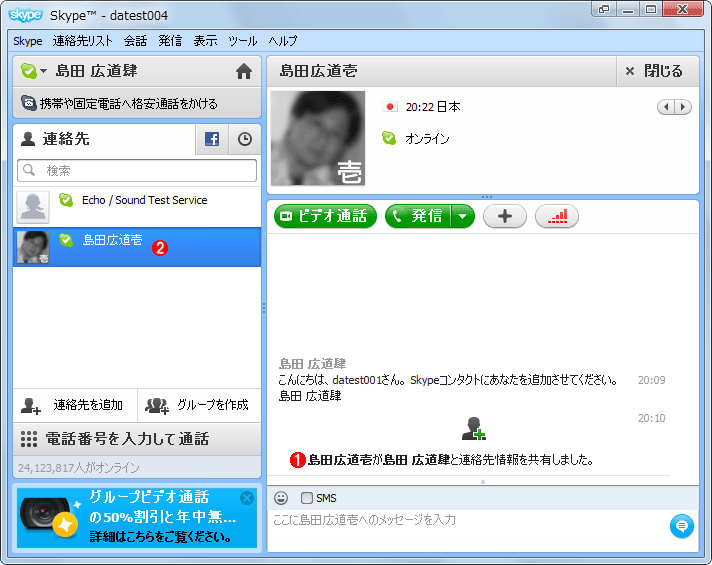712x565 pixels.
Task: Open the Skype home icon
Action: (244, 71)
